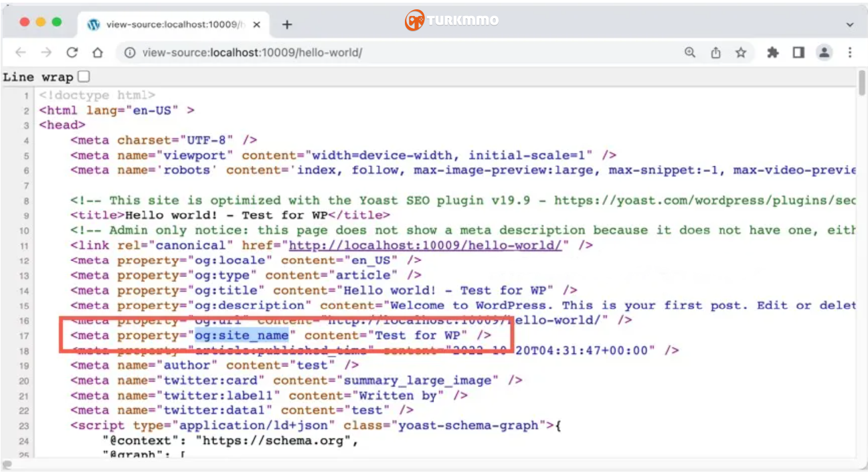Expand the tab search chevron
The image size is (868, 475).
point(850,25)
